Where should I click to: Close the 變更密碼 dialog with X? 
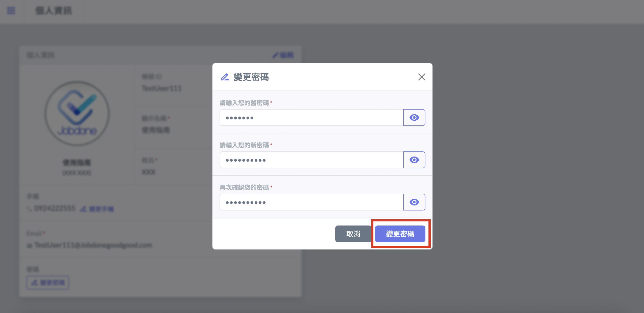click(x=422, y=77)
